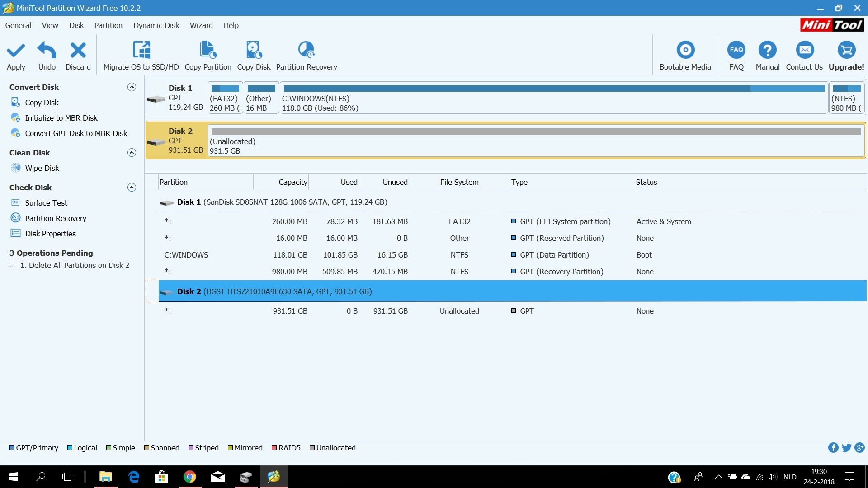Expand pending operation Delete All Partitions
This screenshot has height=488, width=868.
[11, 265]
